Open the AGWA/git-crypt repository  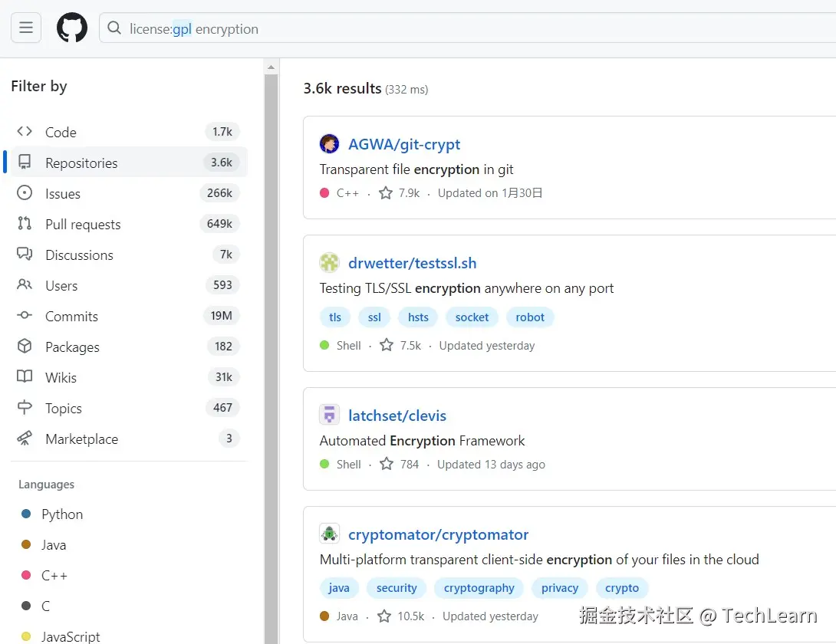click(x=404, y=144)
